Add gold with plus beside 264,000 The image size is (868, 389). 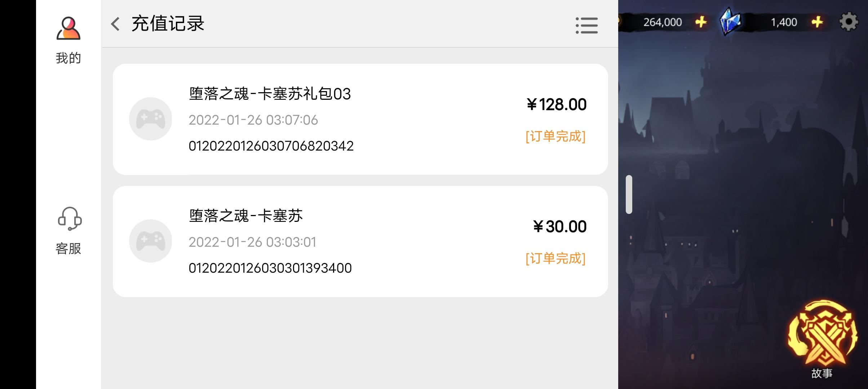coord(701,22)
